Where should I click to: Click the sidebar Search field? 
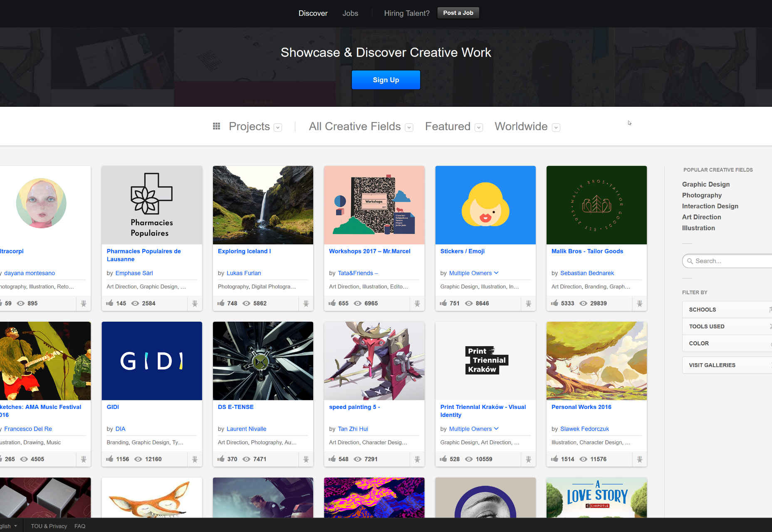tap(727, 261)
